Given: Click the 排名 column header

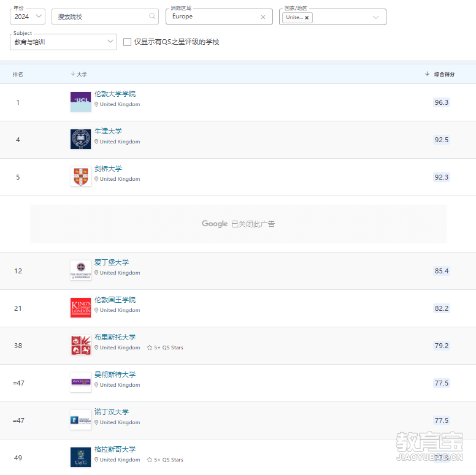Looking at the screenshot, I should (x=18, y=74).
